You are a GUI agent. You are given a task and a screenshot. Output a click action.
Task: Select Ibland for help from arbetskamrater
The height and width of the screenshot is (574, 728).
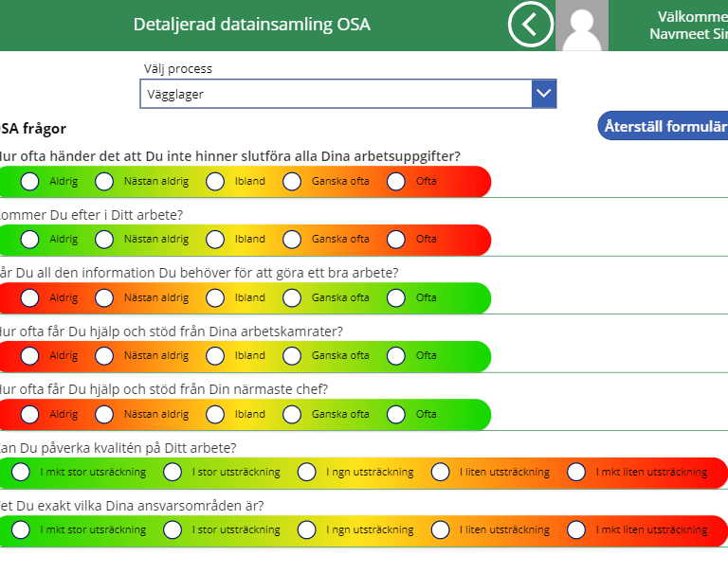215,356
